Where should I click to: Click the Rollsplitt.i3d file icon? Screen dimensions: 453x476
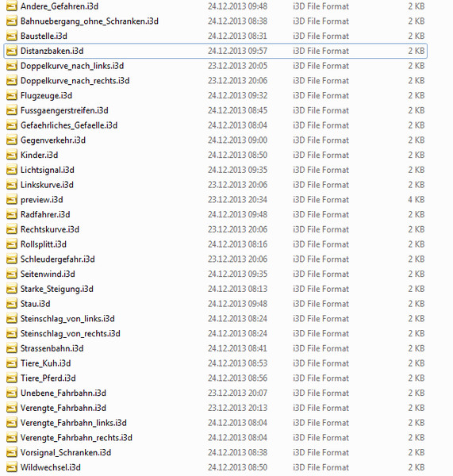(x=12, y=244)
